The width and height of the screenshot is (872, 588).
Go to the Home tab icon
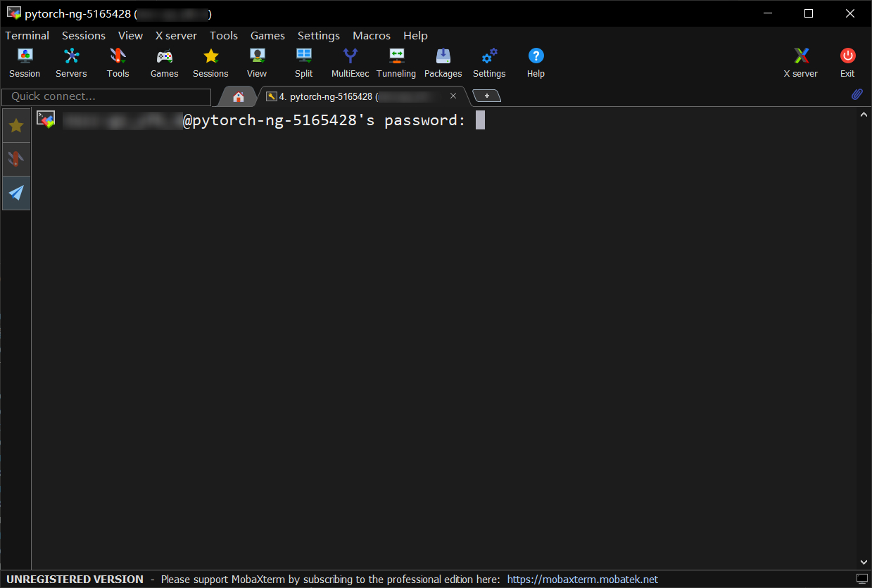239,96
